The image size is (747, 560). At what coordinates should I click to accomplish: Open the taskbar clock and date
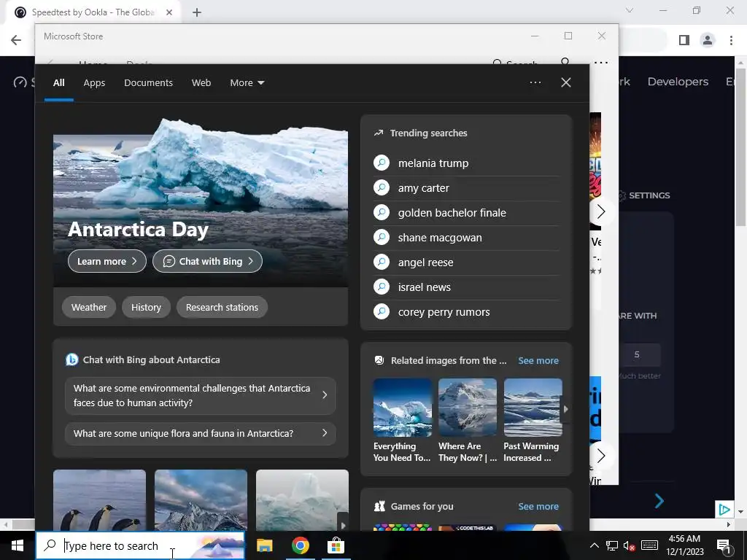(x=684, y=545)
